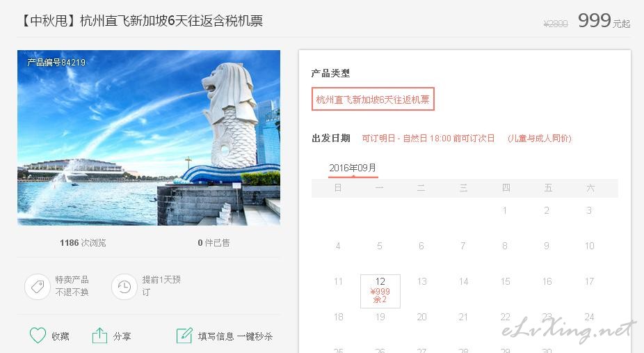
Task: Select the 杭州直飞新加坡6天往返机票 product type
Action: click(373, 99)
